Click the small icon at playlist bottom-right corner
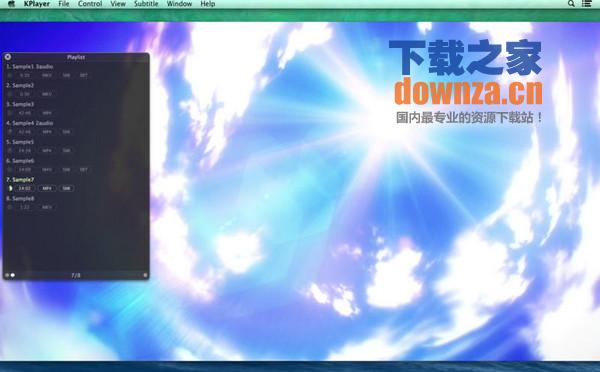 pyautogui.click(x=145, y=275)
